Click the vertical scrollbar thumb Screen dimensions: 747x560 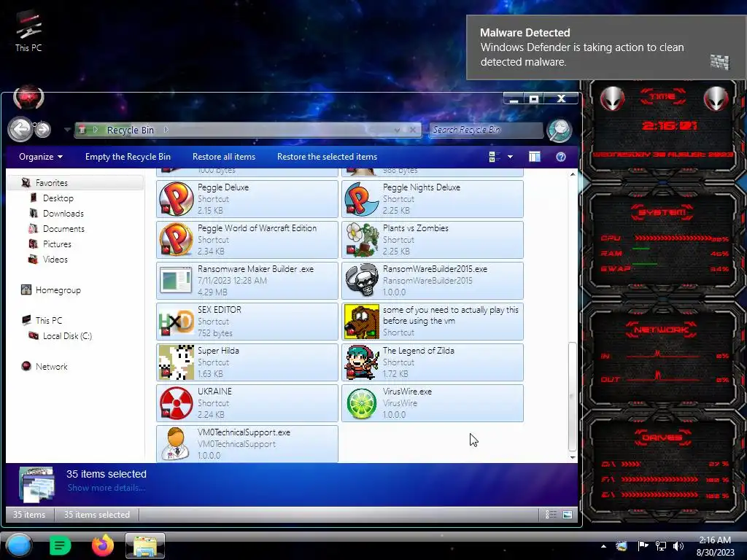[572, 396]
